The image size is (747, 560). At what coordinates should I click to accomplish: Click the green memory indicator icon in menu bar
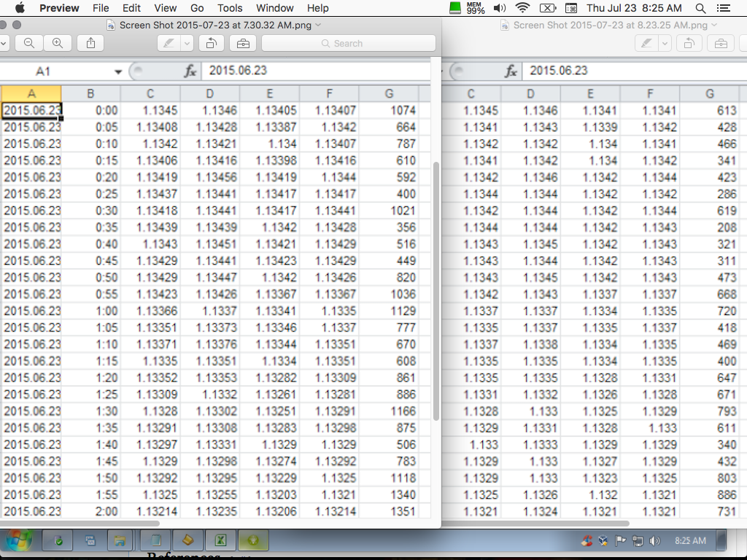click(x=455, y=8)
